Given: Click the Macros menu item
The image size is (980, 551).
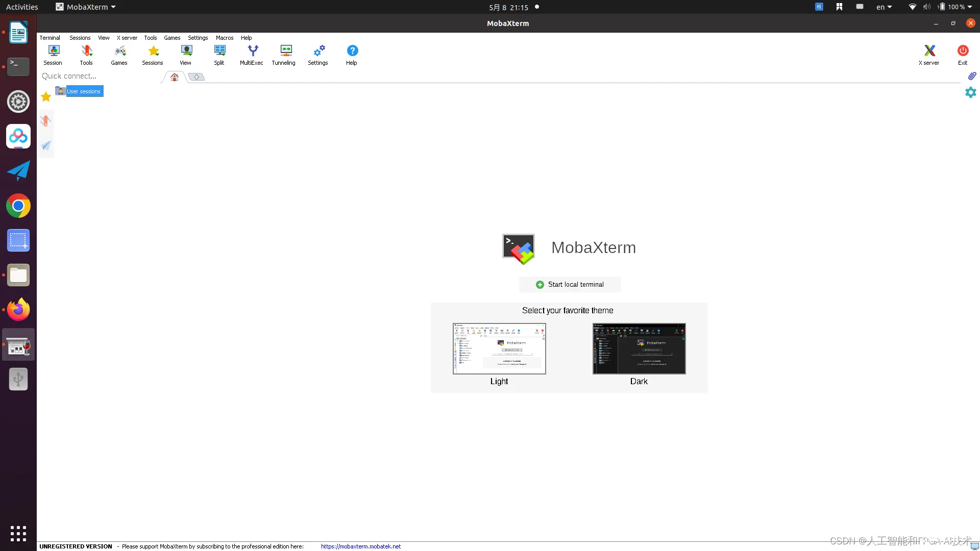Looking at the screenshot, I should point(224,37).
